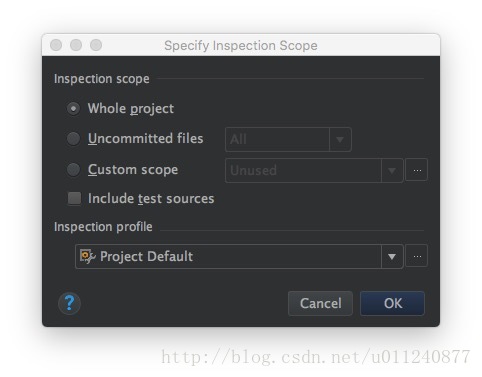Expand the All changelist dropdown arrow
Image resolution: width=482 pixels, height=377 pixels.
click(340, 139)
